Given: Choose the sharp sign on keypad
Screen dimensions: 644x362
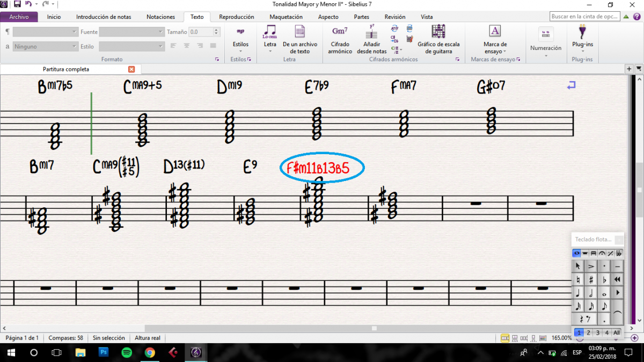Looking at the screenshot, I should (591, 279).
